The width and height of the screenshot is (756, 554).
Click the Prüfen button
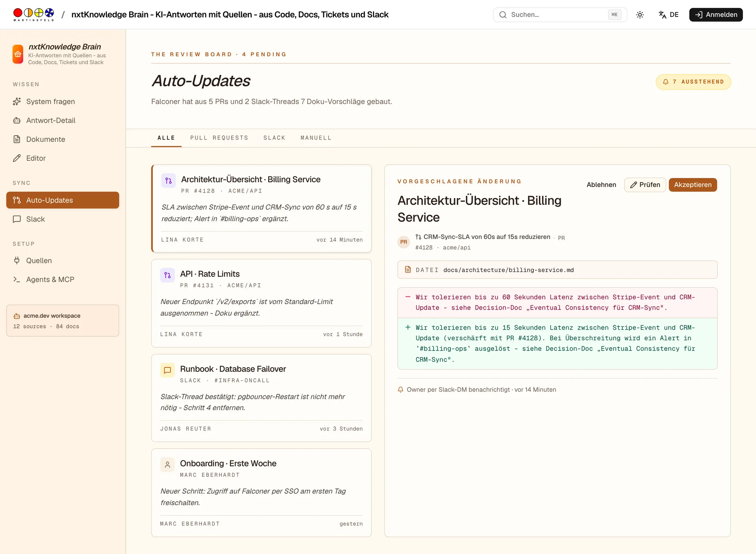click(x=645, y=185)
